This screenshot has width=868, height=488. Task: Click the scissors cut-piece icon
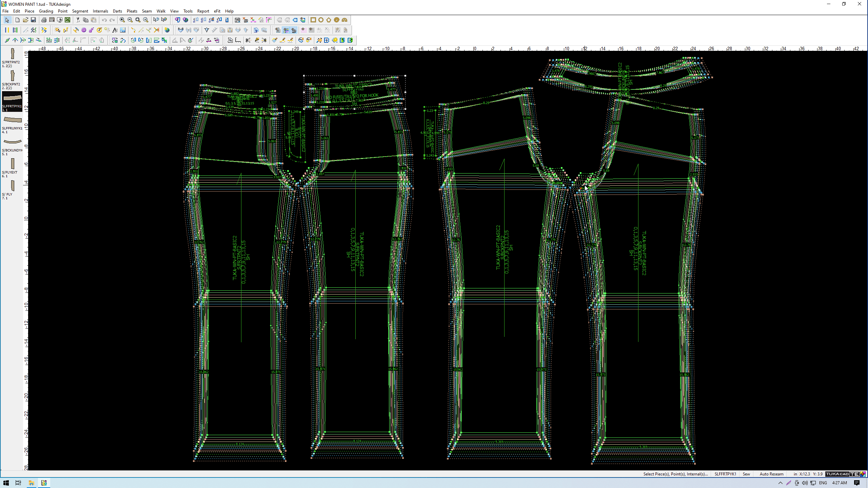(x=248, y=40)
